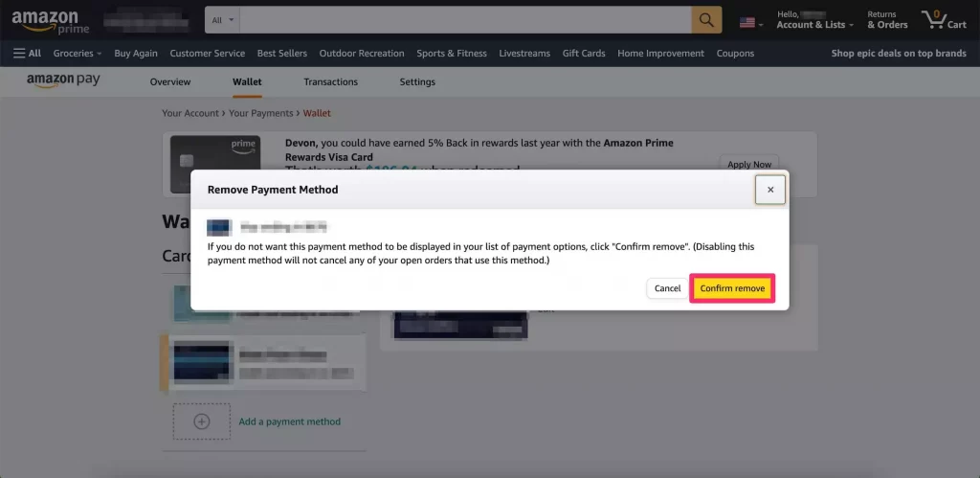Go to the Overview tab
The height and width of the screenshot is (478, 980).
(170, 82)
